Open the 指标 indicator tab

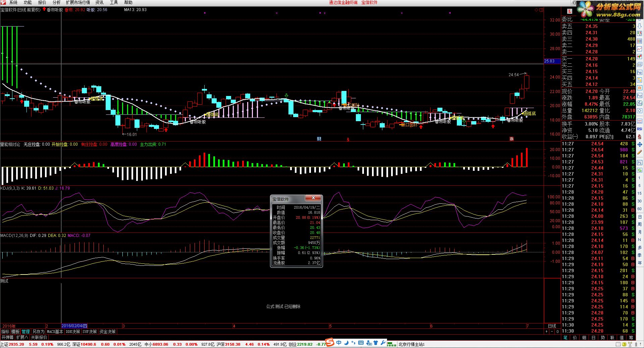5,332
